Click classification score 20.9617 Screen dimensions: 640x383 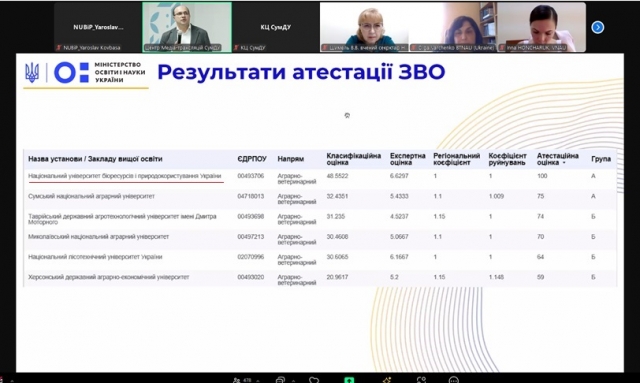coord(337,277)
